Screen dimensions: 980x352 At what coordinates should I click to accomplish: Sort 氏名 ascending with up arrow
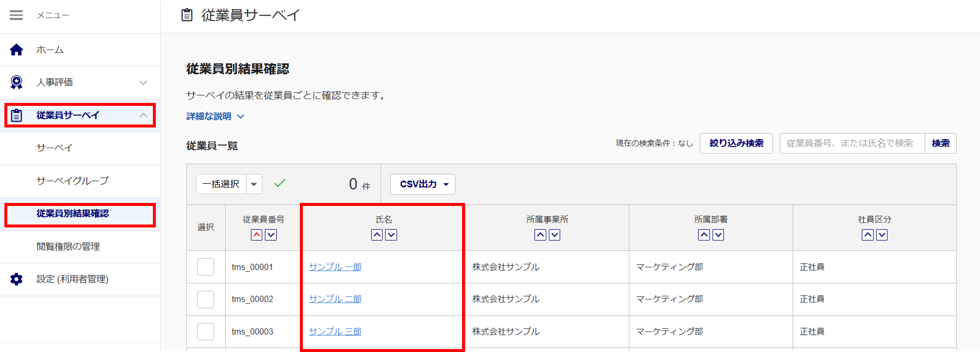[x=377, y=235]
